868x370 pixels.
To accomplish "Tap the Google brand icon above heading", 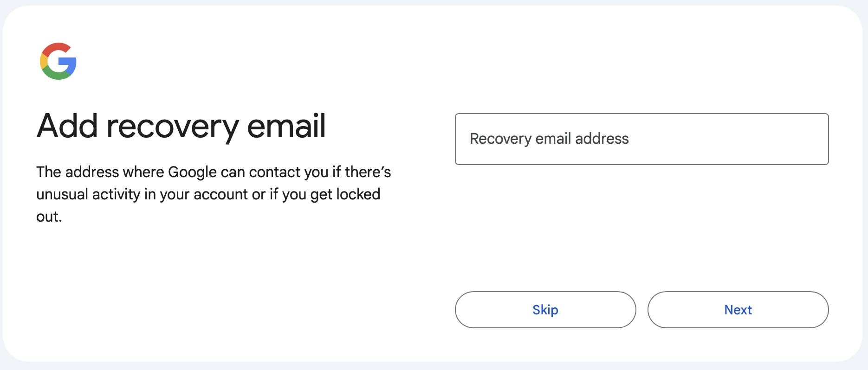I will [x=58, y=61].
